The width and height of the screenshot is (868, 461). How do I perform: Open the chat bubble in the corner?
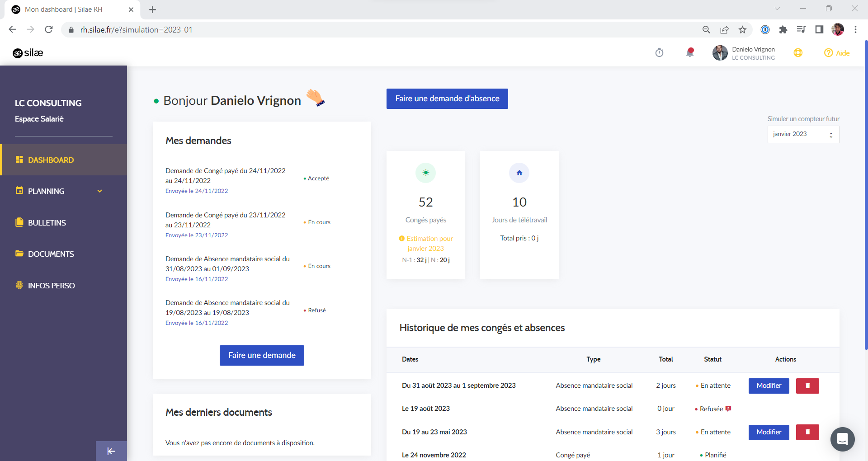pyautogui.click(x=842, y=439)
